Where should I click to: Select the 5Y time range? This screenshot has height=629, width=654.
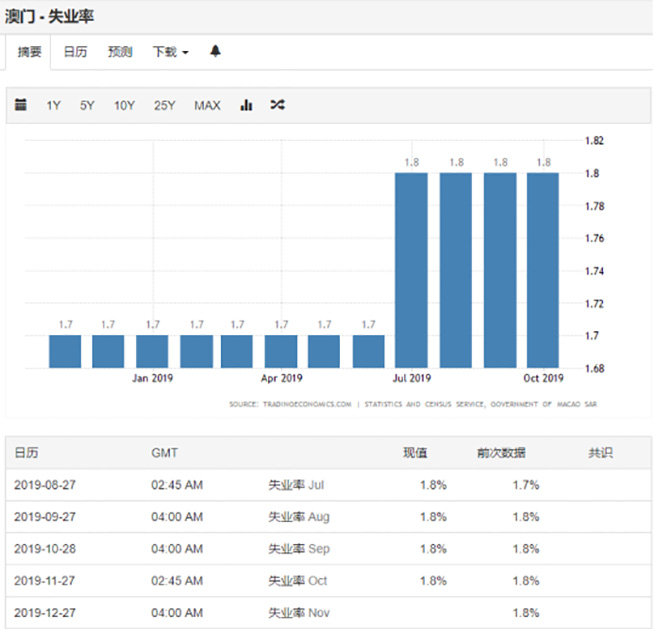click(87, 105)
